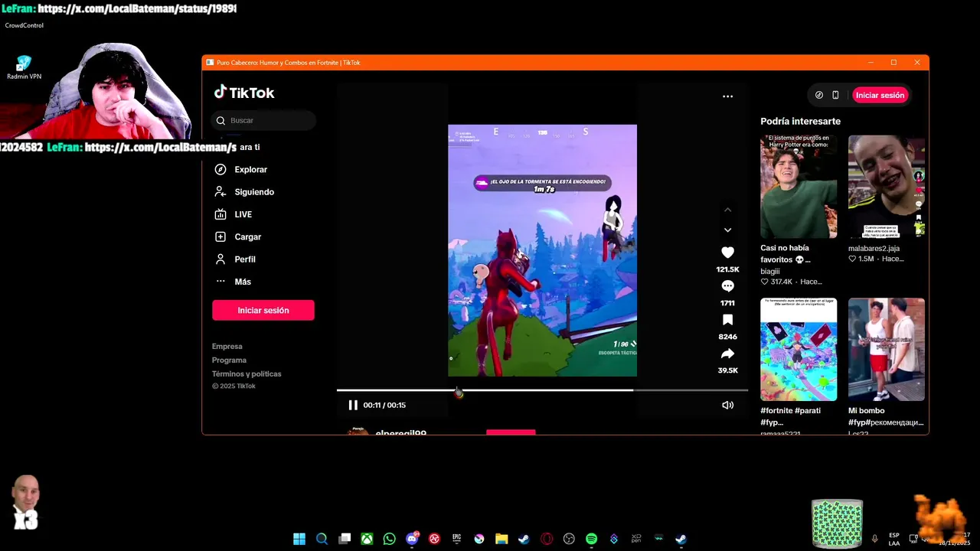Share video with arrow icon
Viewport: 980px width, 551px height.
coord(727,354)
